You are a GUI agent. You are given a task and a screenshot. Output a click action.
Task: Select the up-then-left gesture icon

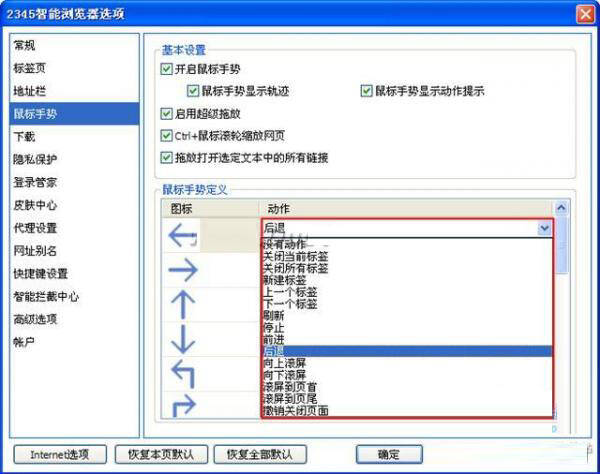(183, 374)
